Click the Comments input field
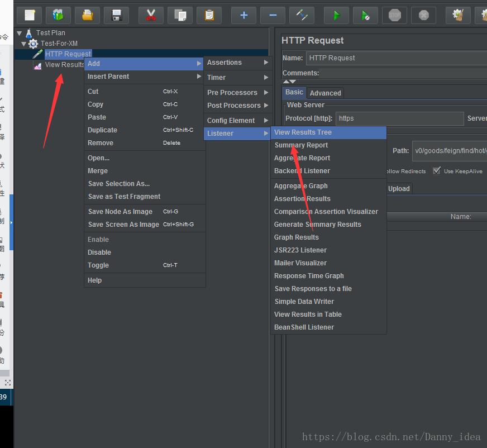487x448 pixels. point(403,73)
